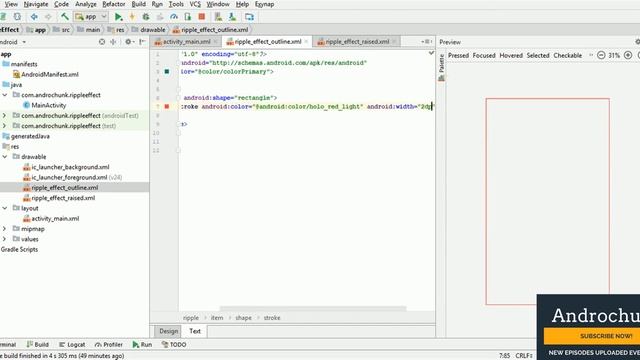The width and height of the screenshot is (640, 360).
Task: Open the SDK Manager icon
Action: (232, 17)
